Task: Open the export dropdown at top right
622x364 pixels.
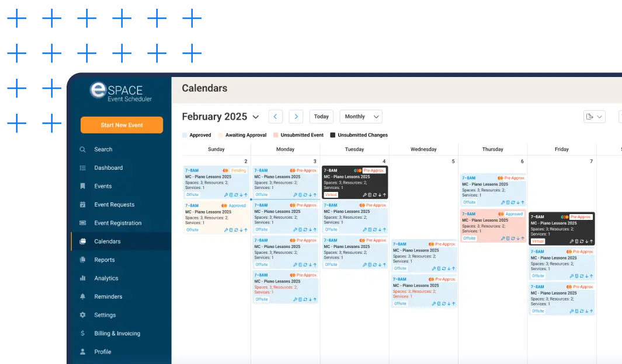Action: pos(594,117)
